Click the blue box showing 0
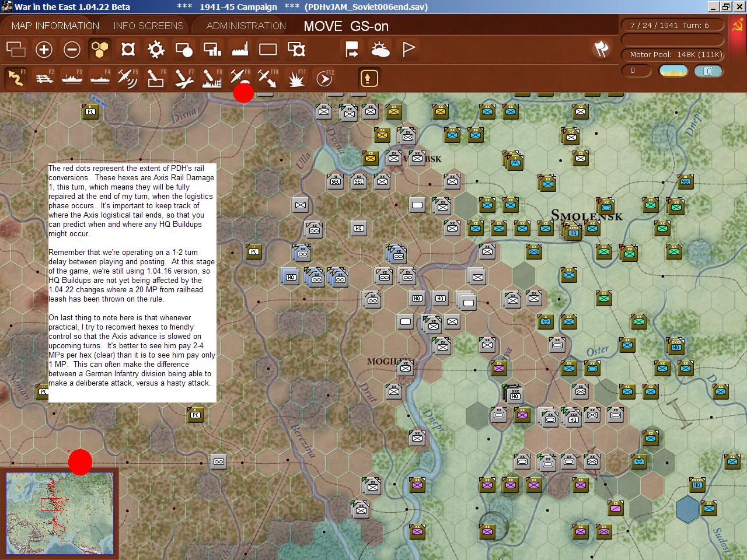Screen dimensions: 747x560 point(708,71)
